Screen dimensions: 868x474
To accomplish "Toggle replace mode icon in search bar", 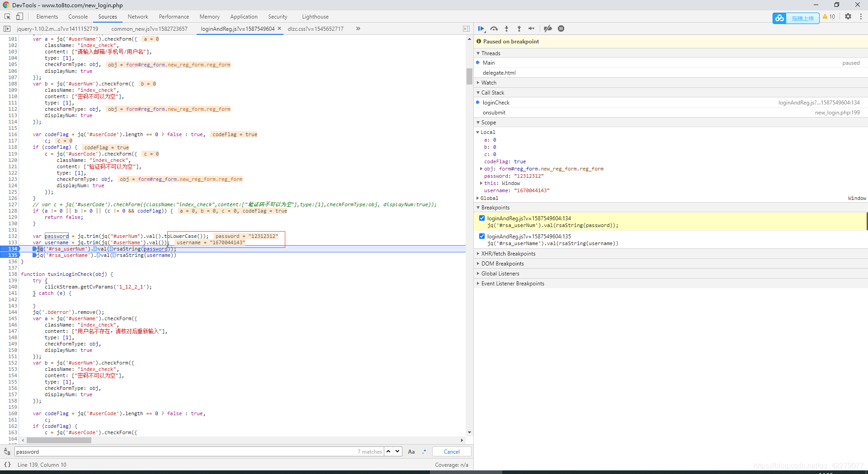I will [7, 451].
